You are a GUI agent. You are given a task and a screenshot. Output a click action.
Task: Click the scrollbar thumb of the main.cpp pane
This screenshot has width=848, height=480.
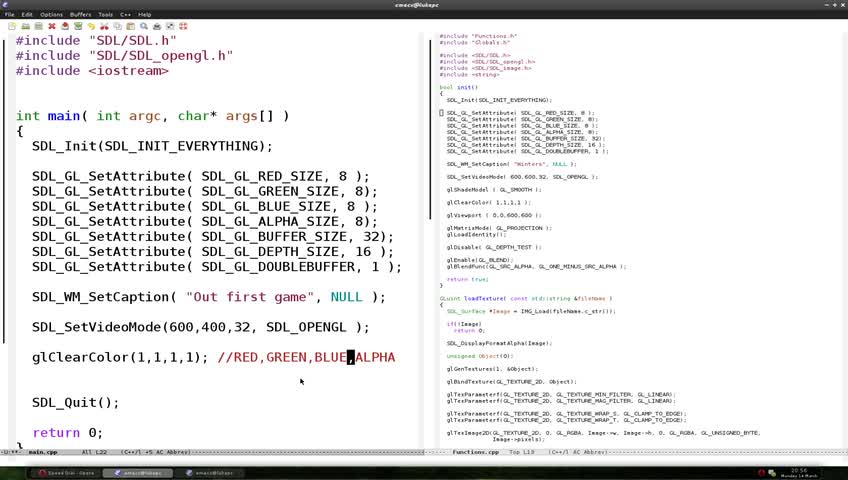pyautogui.click(x=4, y=190)
